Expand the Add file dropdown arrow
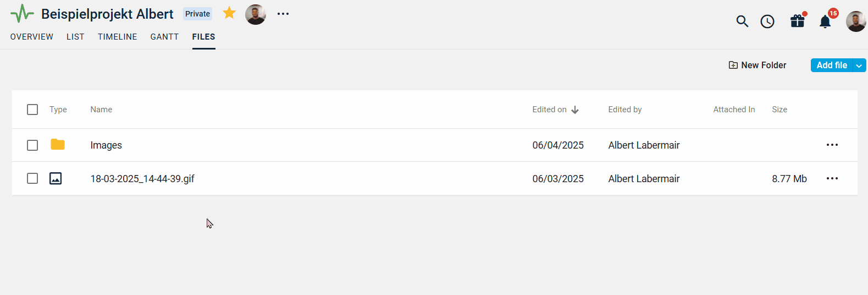868x295 pixels. (859, 65)
